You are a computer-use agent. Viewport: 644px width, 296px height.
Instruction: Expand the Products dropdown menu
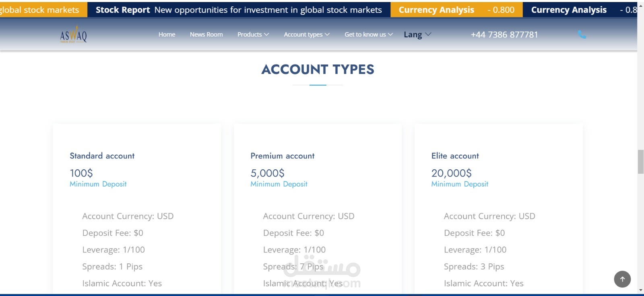tap(253, 35)
